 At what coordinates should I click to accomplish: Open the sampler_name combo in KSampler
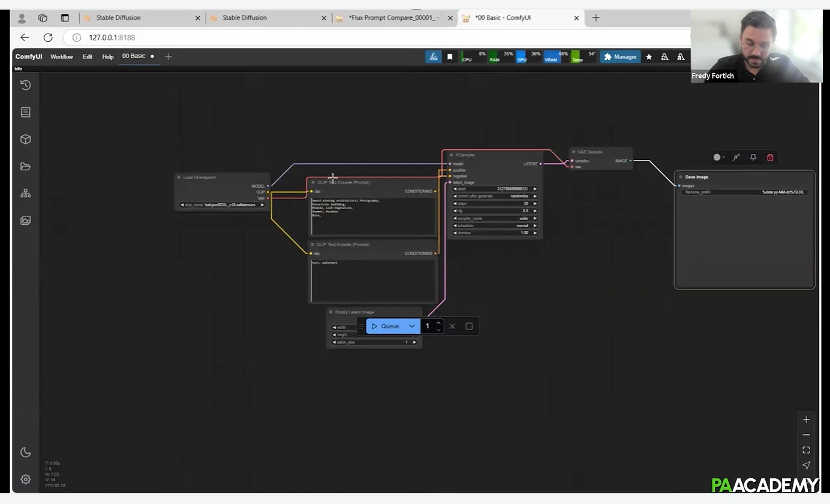495,218
